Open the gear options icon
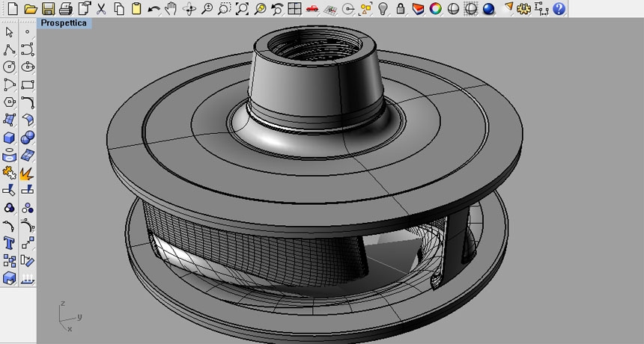 523,8
